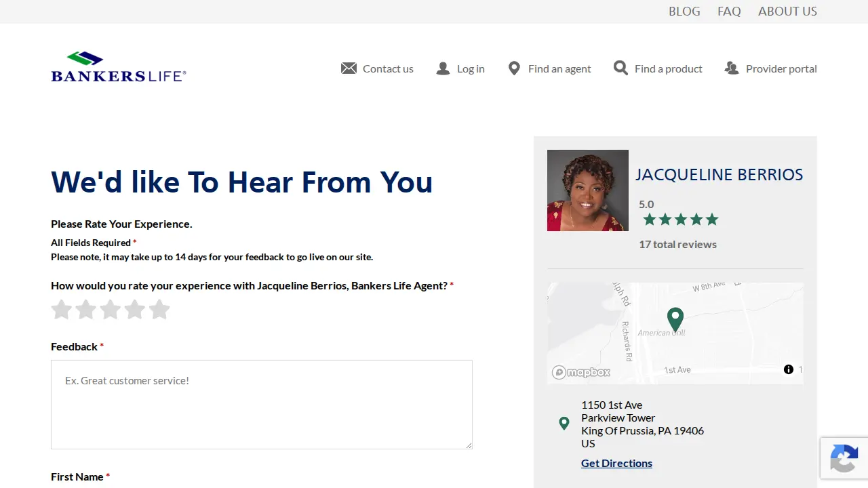Select the first rating star

[62, 310]
